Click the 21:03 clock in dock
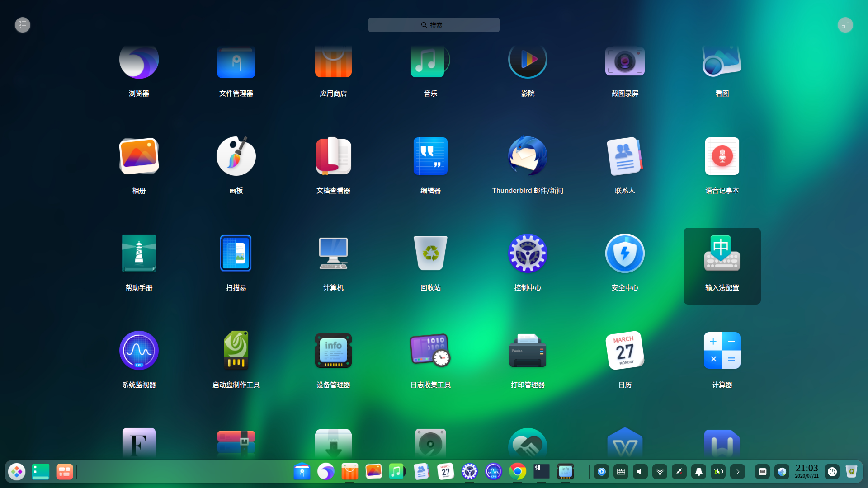The height and width of the screenshot is (488, 868). (x=807, y=471)
